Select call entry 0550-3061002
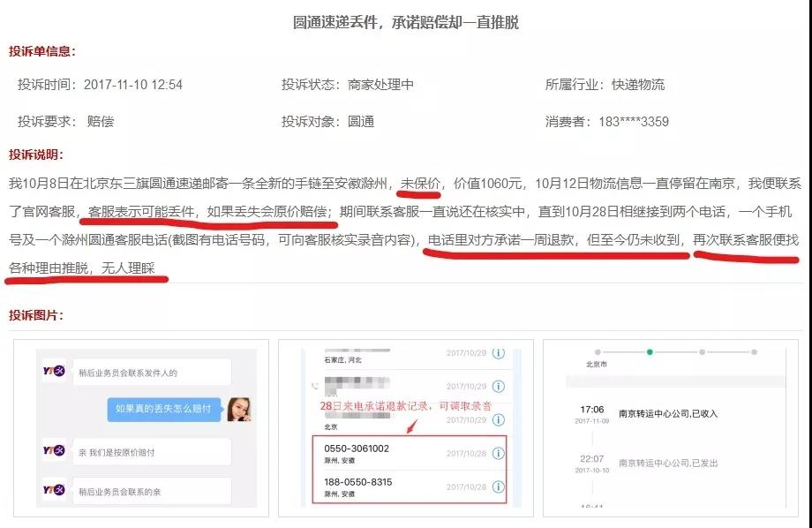812x528 pixels. click(410, 453)
